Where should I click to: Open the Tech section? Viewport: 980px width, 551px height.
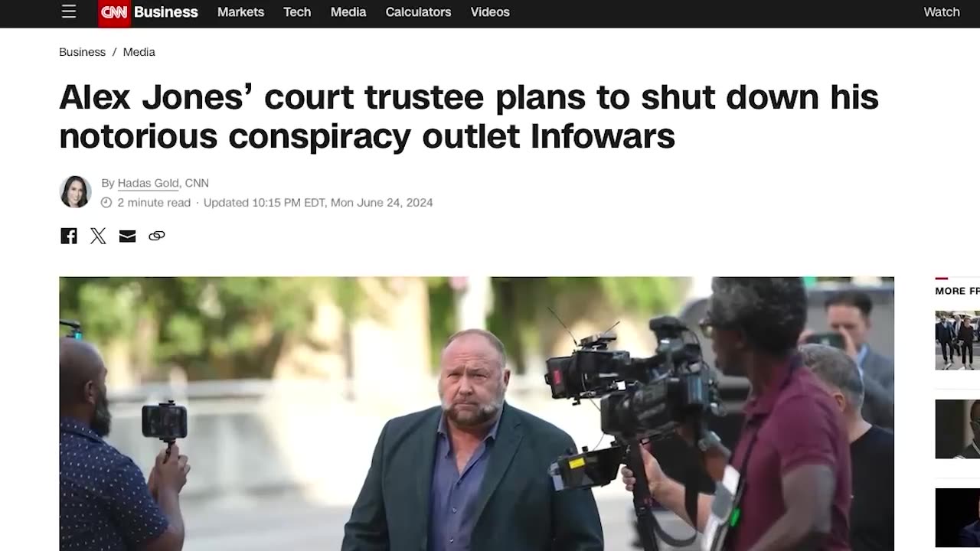click(297, 12)
